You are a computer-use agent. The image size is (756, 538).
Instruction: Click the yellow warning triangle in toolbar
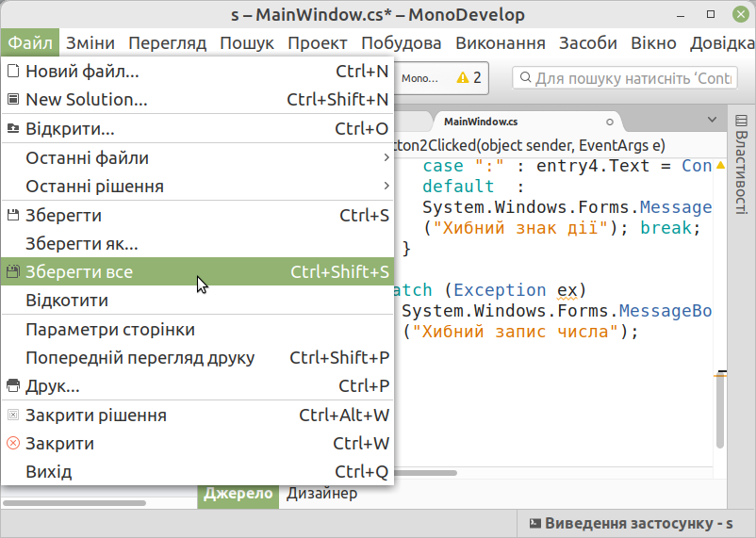tap(463, 77)
